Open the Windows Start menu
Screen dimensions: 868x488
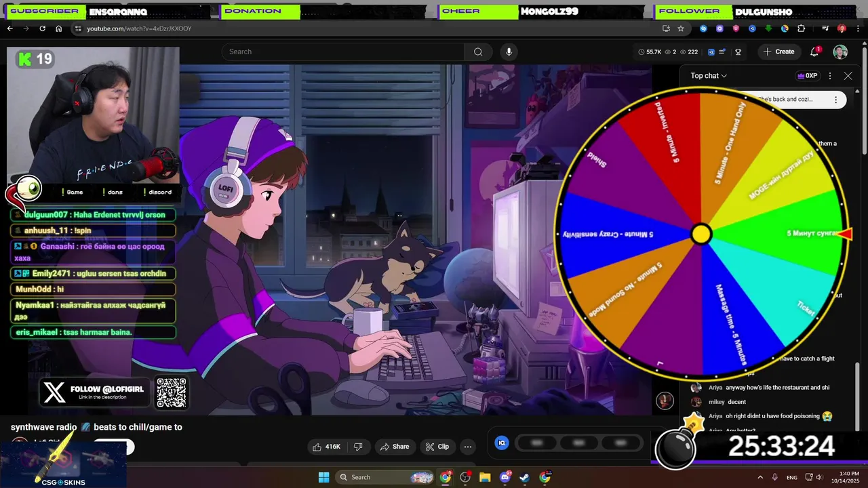pyautogui.click(x=323, y=477)
